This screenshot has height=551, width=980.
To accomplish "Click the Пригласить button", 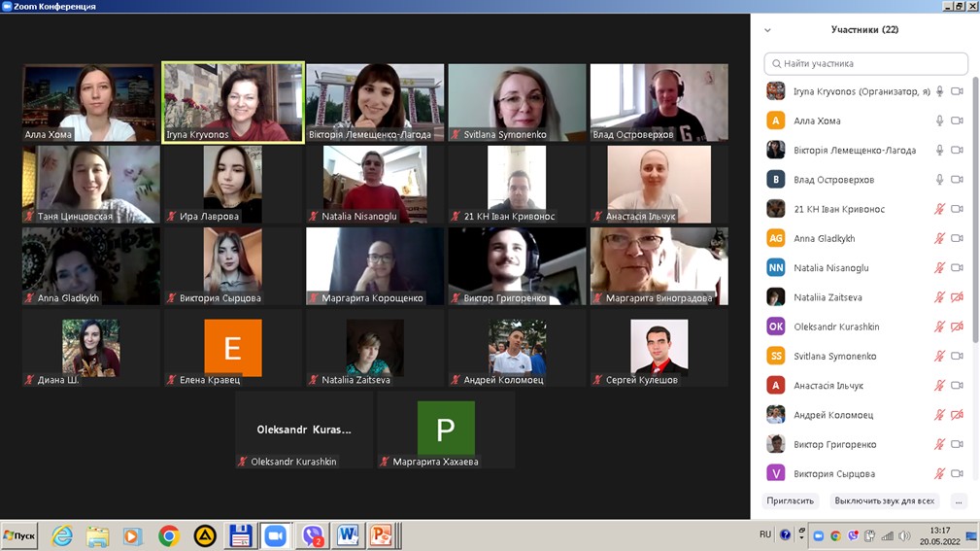I will pos(790,501).
